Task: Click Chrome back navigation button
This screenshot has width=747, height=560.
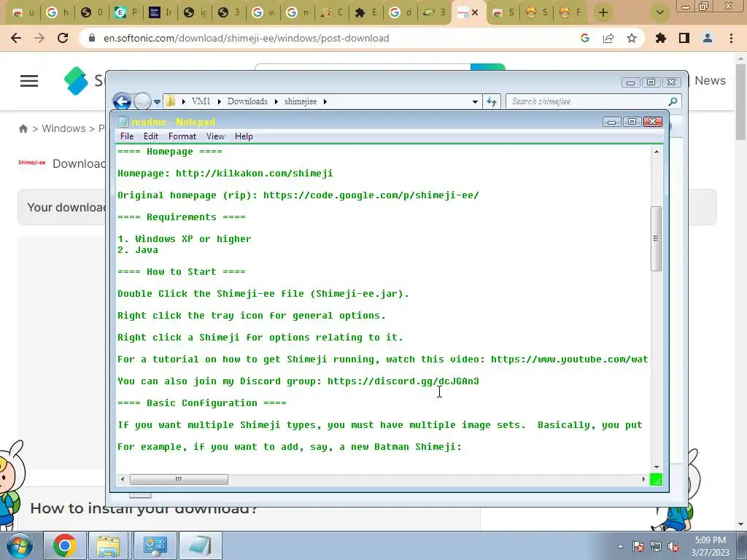Action: [16, 38]
